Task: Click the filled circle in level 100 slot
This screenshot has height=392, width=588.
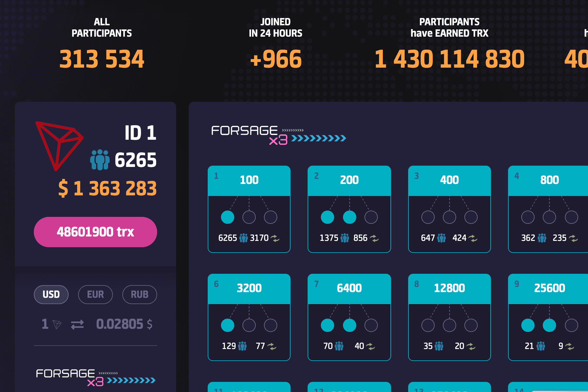Action: (x=228, y=217)
